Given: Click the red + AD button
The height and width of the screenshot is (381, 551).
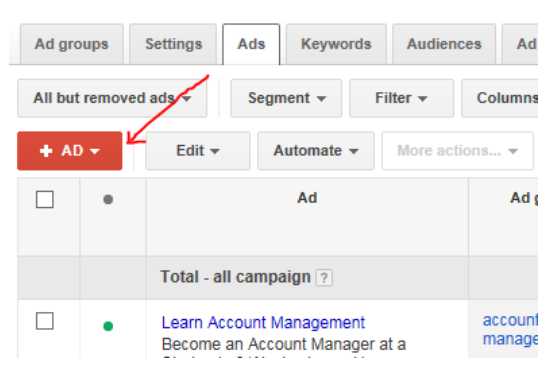Looking at the screenshot, I should (x=70, y=151).
